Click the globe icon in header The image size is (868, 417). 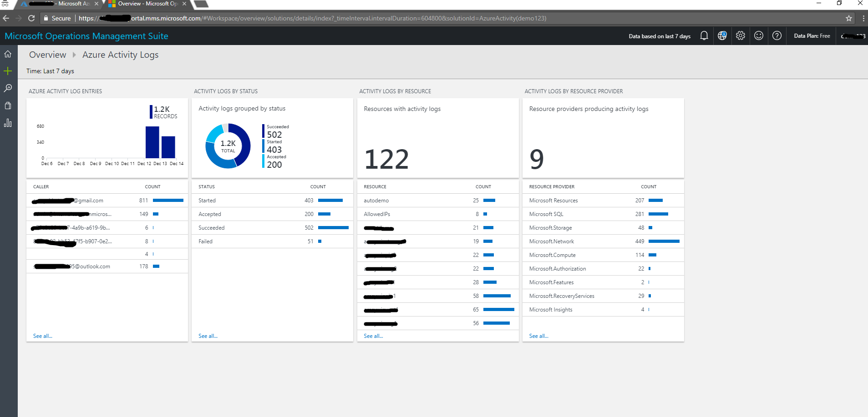pyautogui.click(x=722, y=35)
